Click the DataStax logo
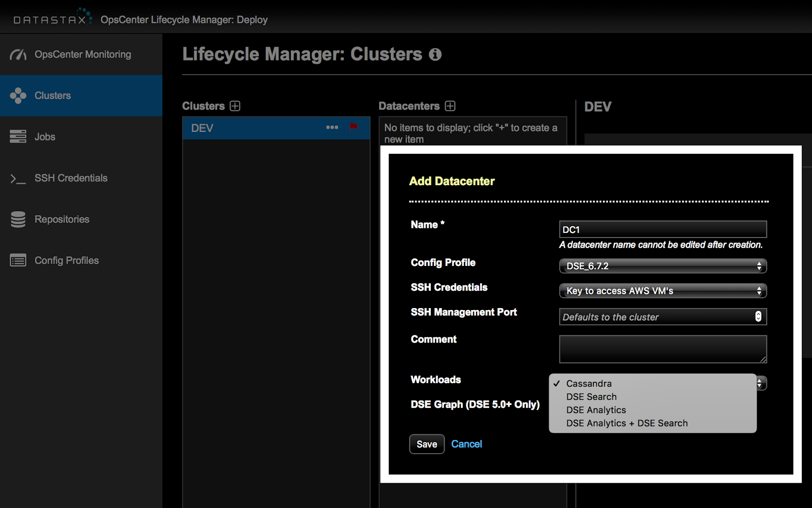The image size is (812, 508). [53, 17]
